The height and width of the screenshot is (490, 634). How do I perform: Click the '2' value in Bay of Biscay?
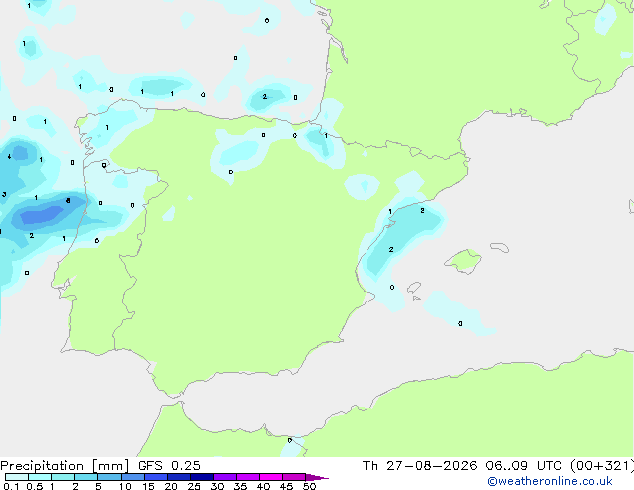coord(265,97)
